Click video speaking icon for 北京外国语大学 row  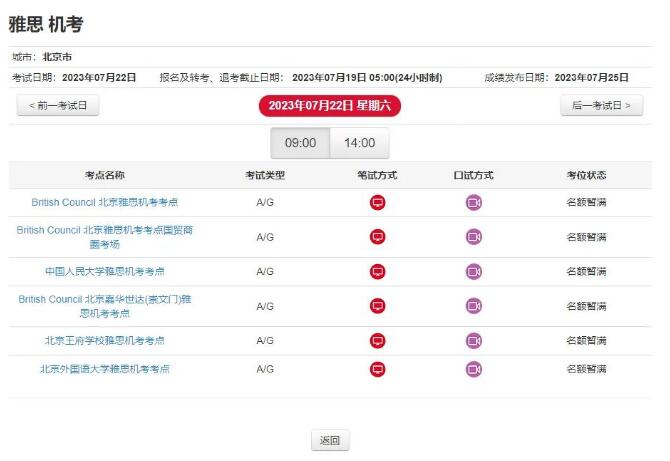click(473, 369)
